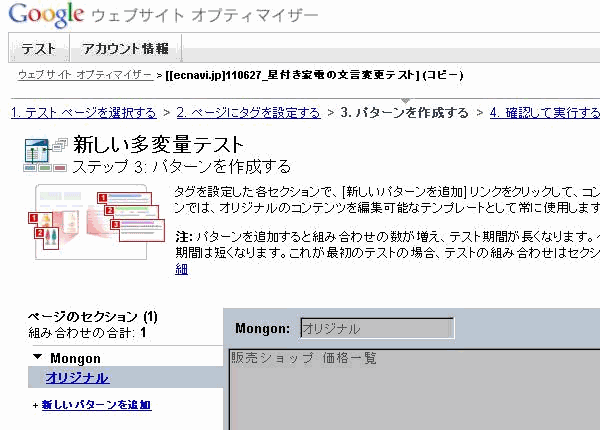The width and height of the screenshot is (600, 430).
Task: Click the ウェブサイト オプティマイザー title next to logo
Action: click(x=205, y=15)
